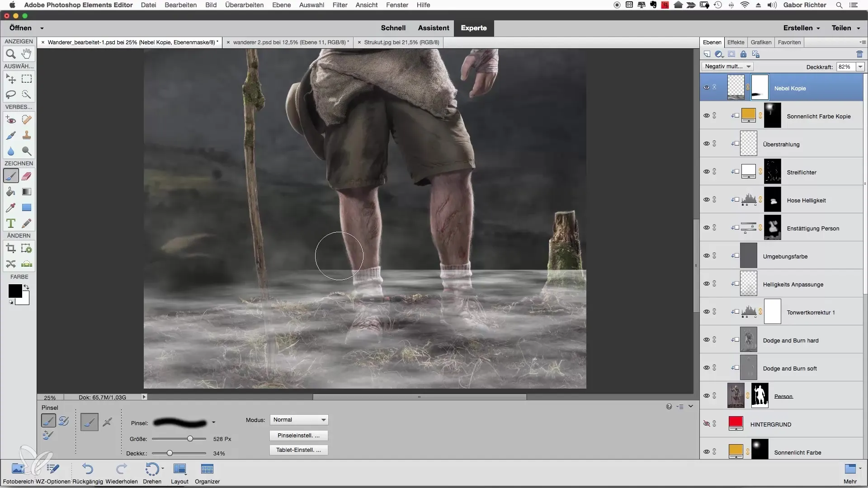
Task: Select the Paint Bucket tool
Action: point(11,192)
